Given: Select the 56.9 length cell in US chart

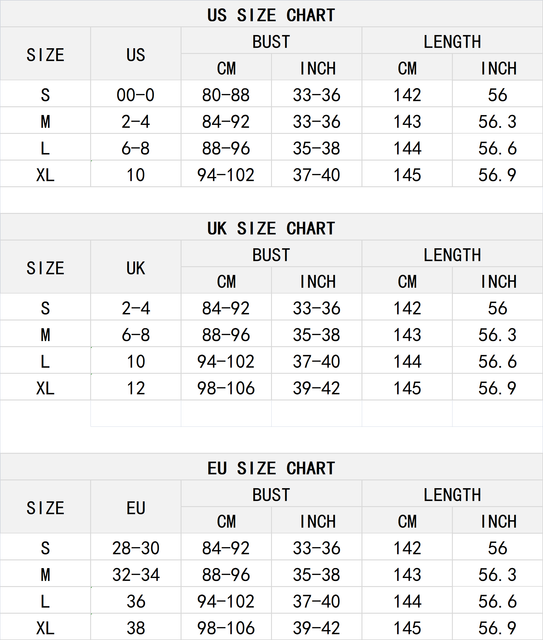Looking at the screenshot, I should [498, 175].
